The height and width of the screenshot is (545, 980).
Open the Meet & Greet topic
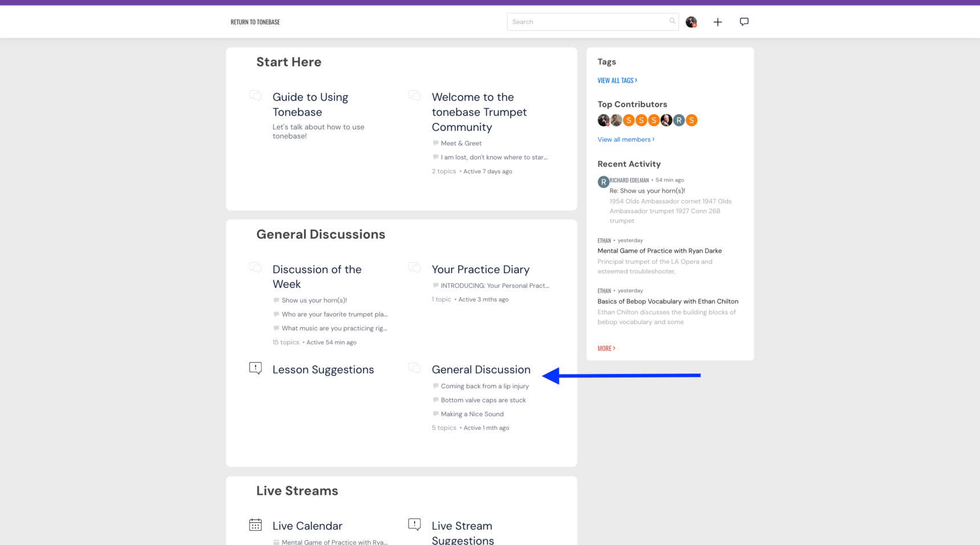461,143
